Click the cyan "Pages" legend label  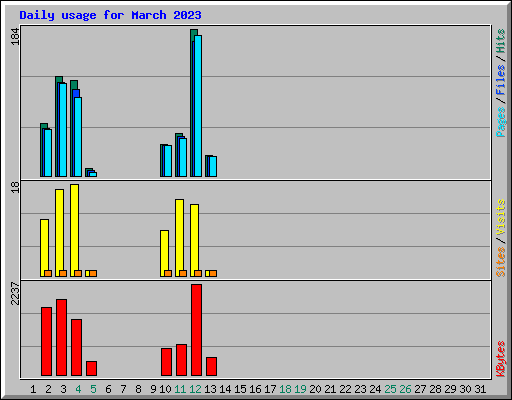[501, 122]
